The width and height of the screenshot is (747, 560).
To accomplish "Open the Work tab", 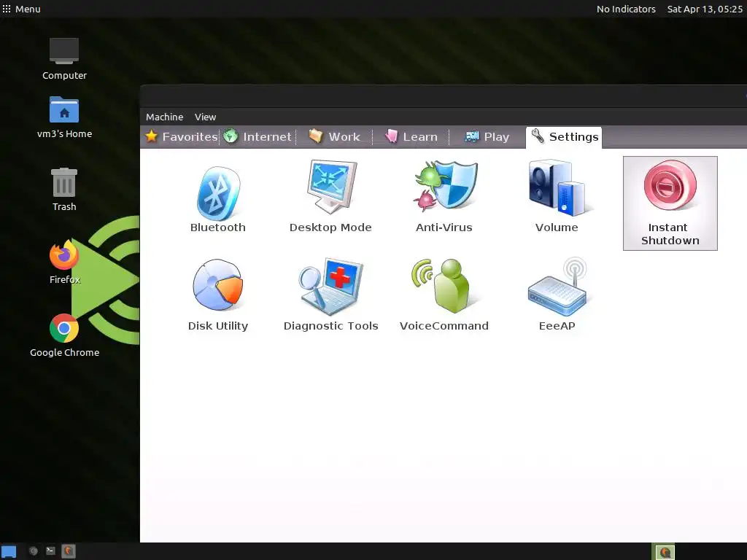I will pos(334,136).
